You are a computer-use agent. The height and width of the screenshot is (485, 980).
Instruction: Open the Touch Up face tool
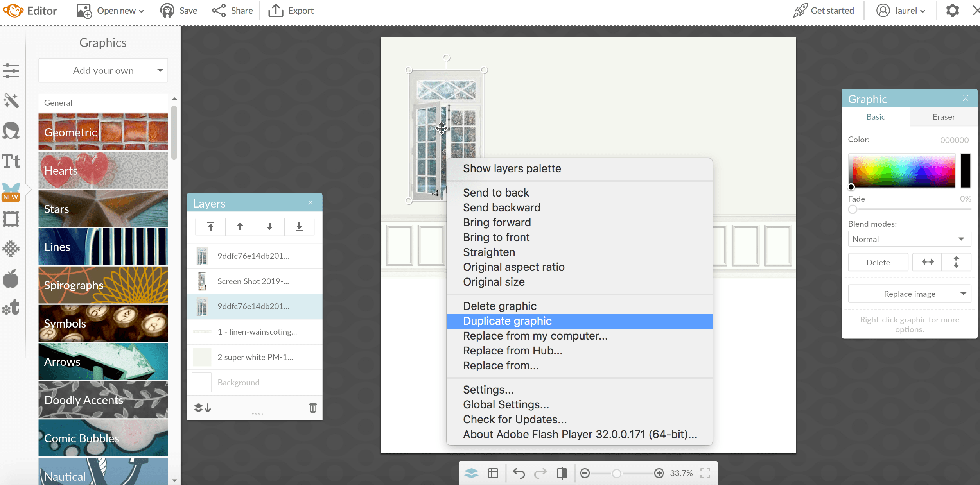pos(11,131)
